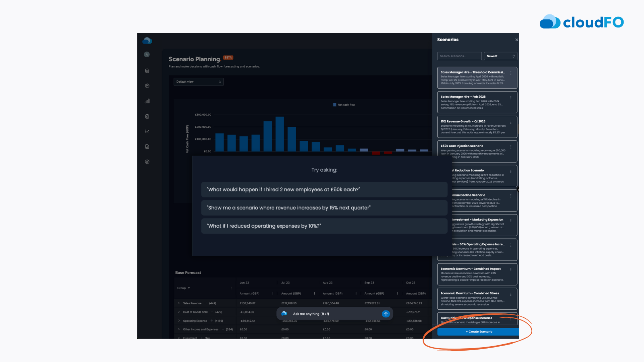This screenshot has width=644, height=362.
Task: Open the pie chart sidebar icon
Action: tap(147, 86)
